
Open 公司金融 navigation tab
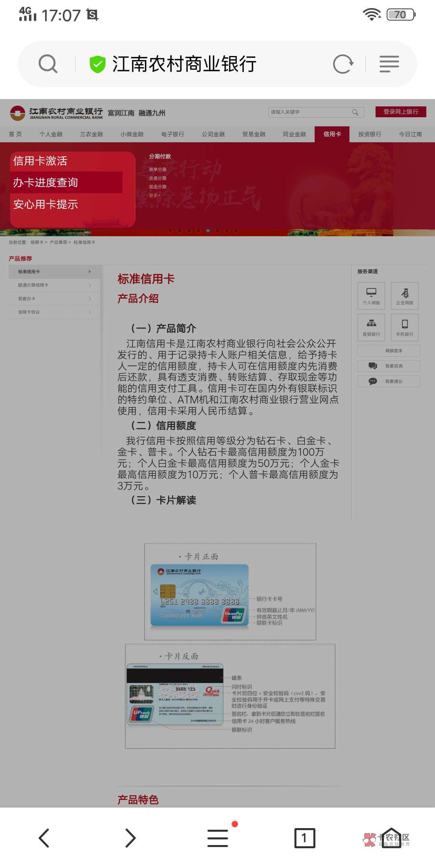coord(213,134)
